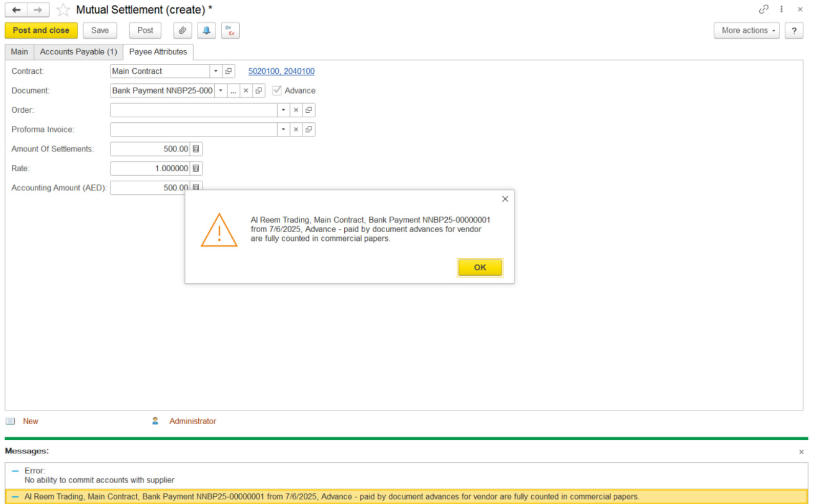Open the Dr/Cr accounting entries icon
Screen dimensions: 813x504
pos(230,31)
